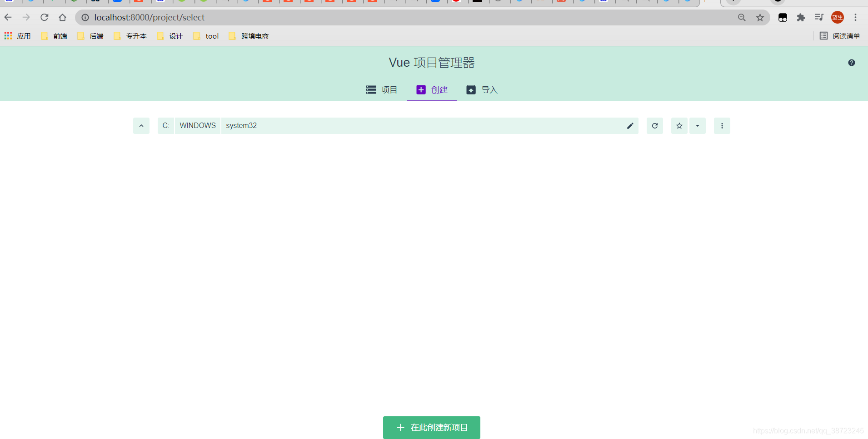This screenshot has height=439, width=868.
Task: Refresh the folder listing
Action: tap(655, 126)
